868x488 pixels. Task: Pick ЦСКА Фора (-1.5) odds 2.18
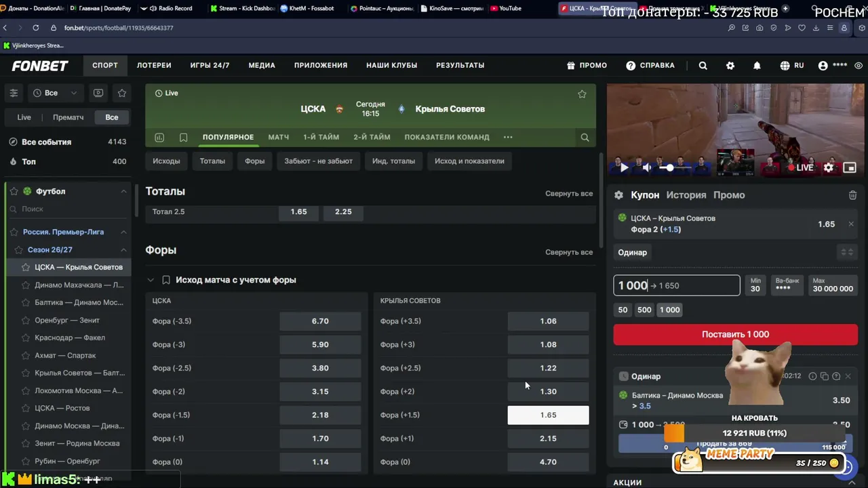tap(320, 415)
